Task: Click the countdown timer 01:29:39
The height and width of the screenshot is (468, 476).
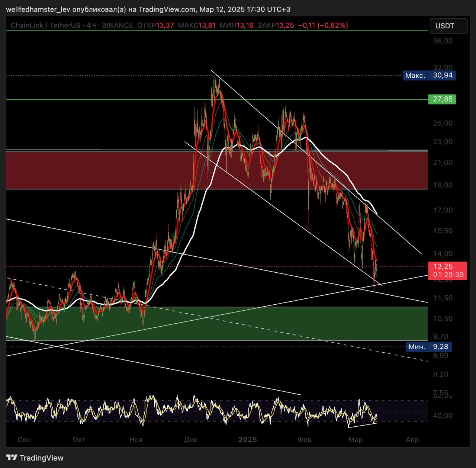Action: coord(448,275)
